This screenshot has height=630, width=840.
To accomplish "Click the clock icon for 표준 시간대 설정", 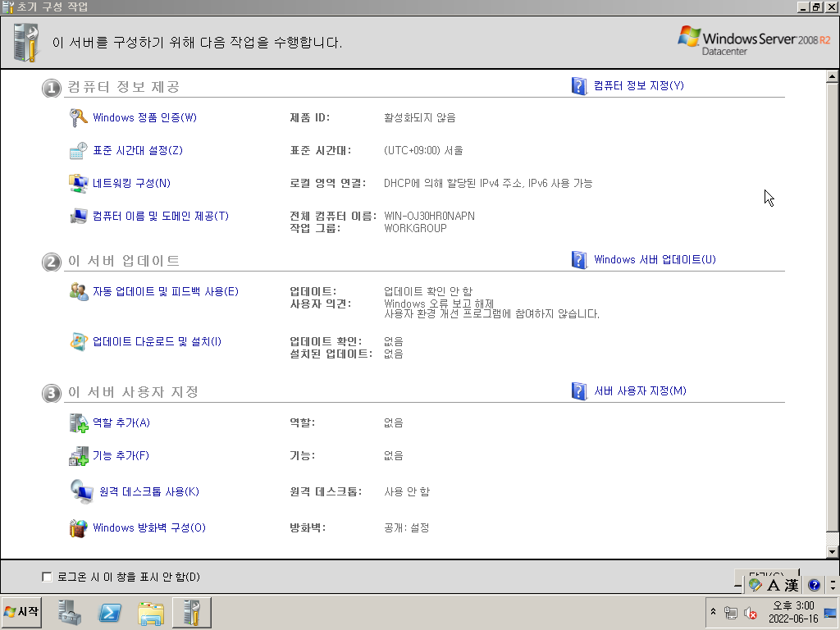I will 78,151.
